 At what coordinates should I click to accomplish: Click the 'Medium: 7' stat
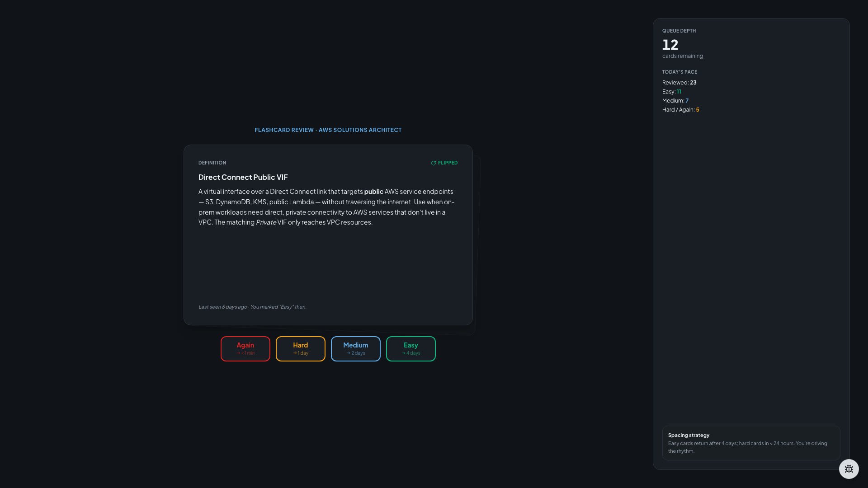click(675, 101)
